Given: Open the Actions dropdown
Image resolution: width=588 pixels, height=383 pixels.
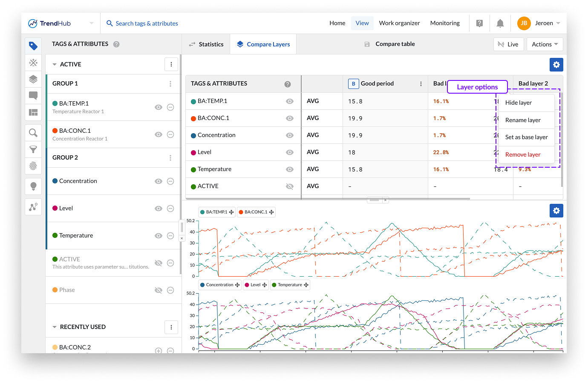Looking at the screenshot, I should [x=545, y=44].
